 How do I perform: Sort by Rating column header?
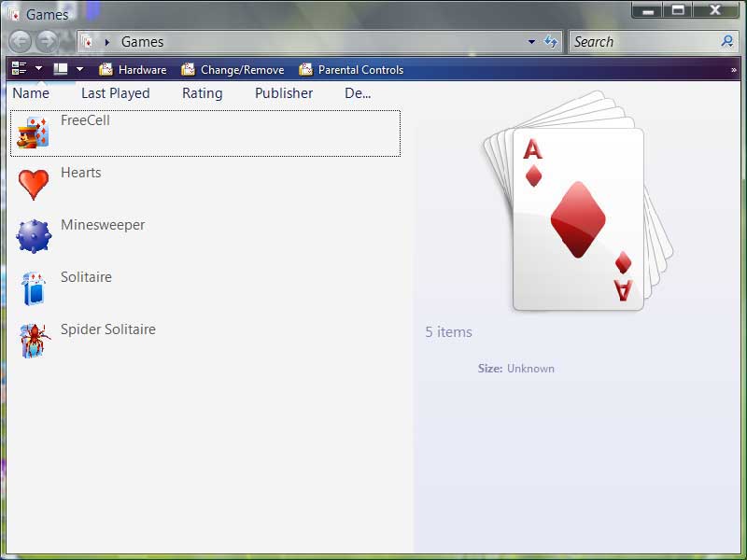[x=202, y=92]
